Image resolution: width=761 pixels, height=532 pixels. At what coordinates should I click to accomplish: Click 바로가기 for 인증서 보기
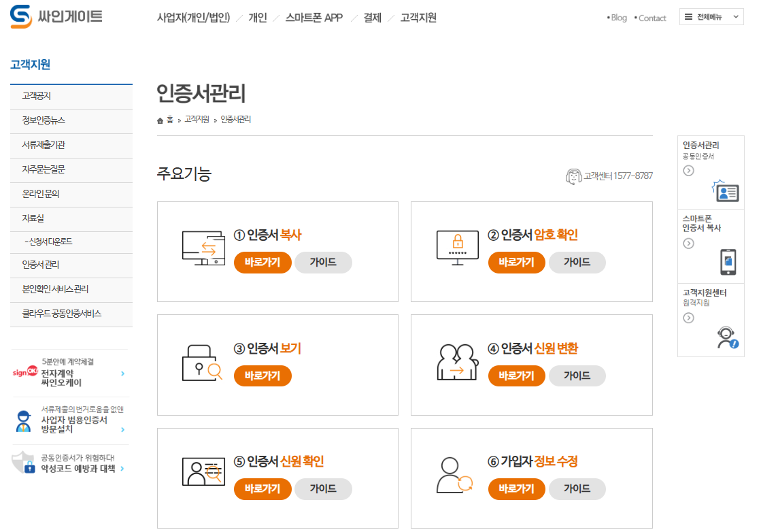tap(263, 376)
